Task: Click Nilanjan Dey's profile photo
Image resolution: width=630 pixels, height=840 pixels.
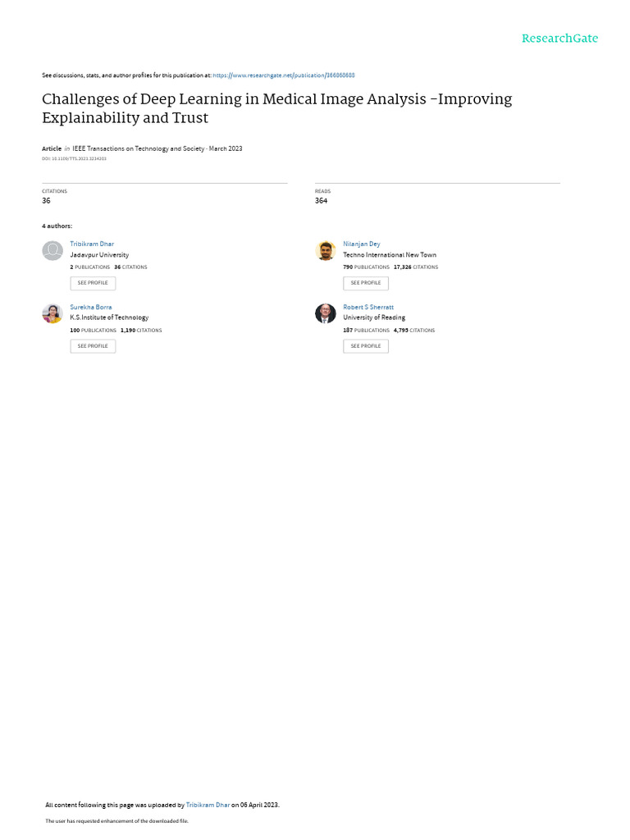Action: click(x=326, y=250)
